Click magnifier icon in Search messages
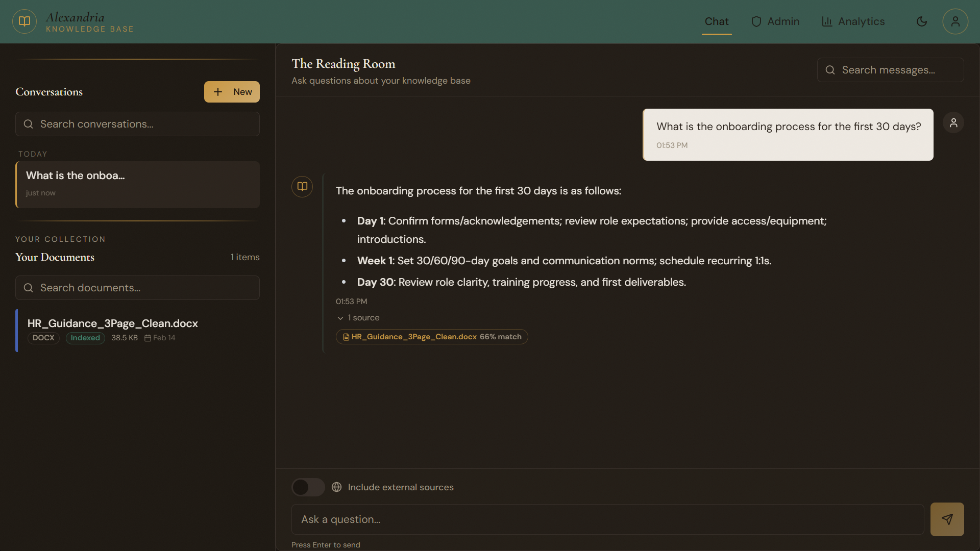The image size is (980, 551). [830, 70]
